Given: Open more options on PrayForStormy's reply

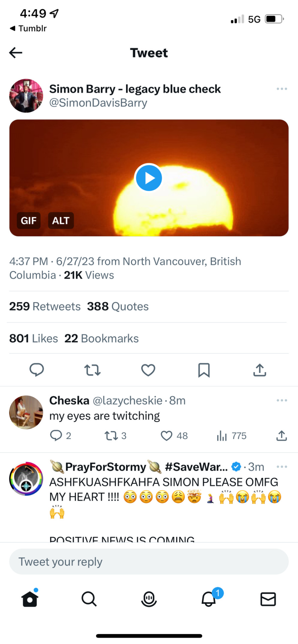Looking at the screenshot, I should 282,467.
